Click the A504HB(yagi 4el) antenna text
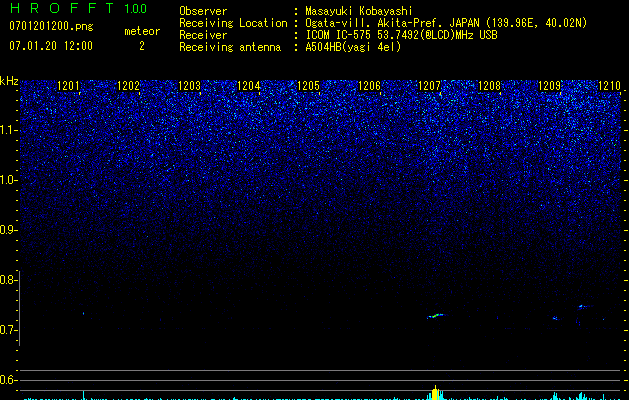The height and width of the screenshot is (400, 629). pyautogui.click(x=353, y=47)
